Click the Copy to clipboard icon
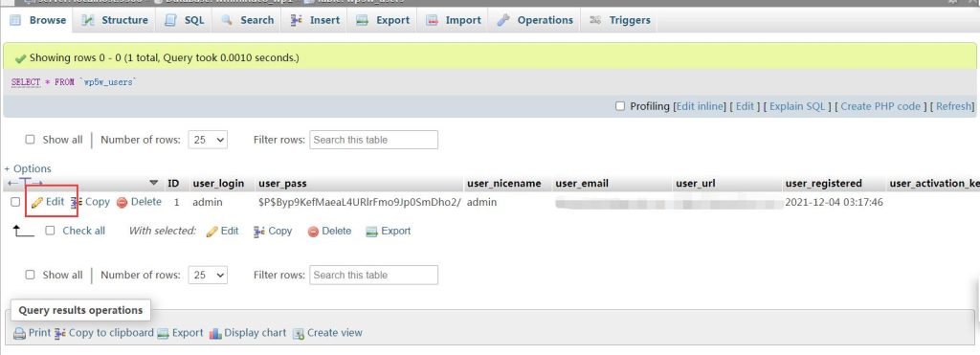The height and width of the screenshot is (355, 980). [x=60, y=333]
